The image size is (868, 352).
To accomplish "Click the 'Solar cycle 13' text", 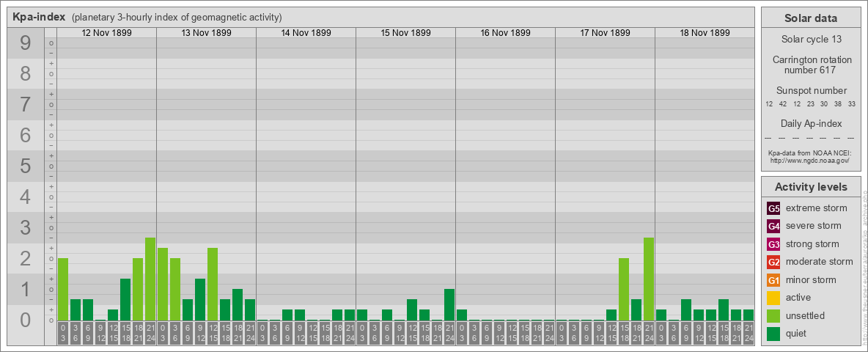I will [x=810, y=40].
